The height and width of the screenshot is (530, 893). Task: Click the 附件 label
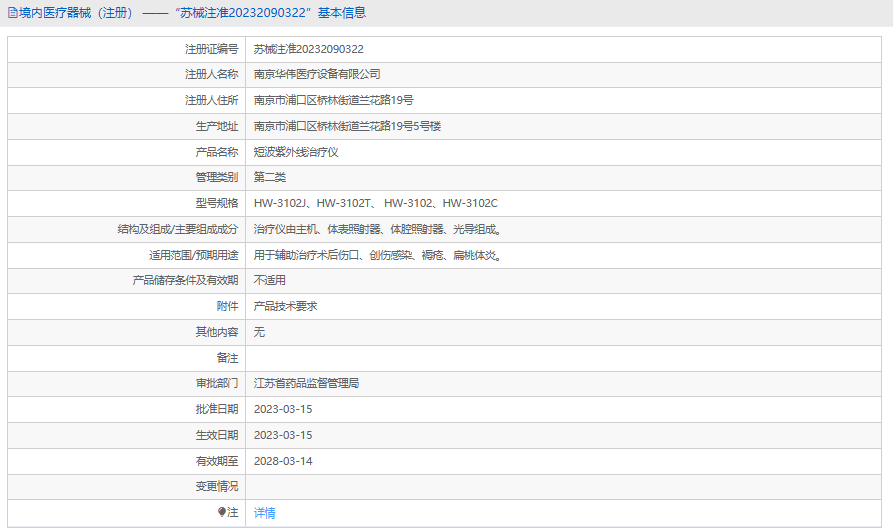tap(227, 306)
